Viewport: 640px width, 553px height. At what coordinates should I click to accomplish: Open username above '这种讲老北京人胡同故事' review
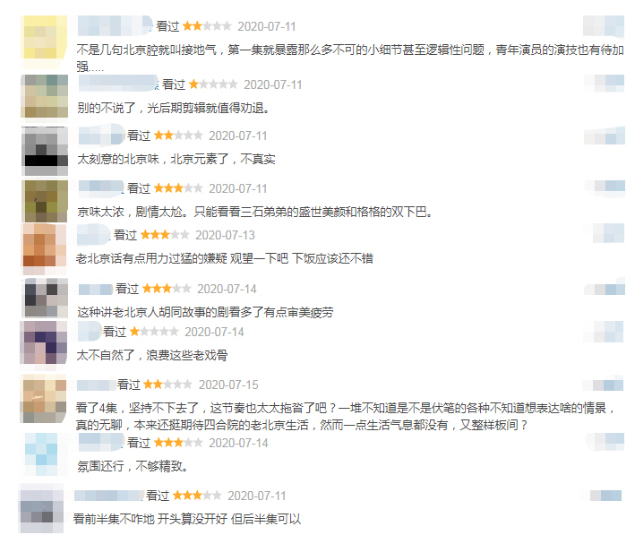(96, 289)
